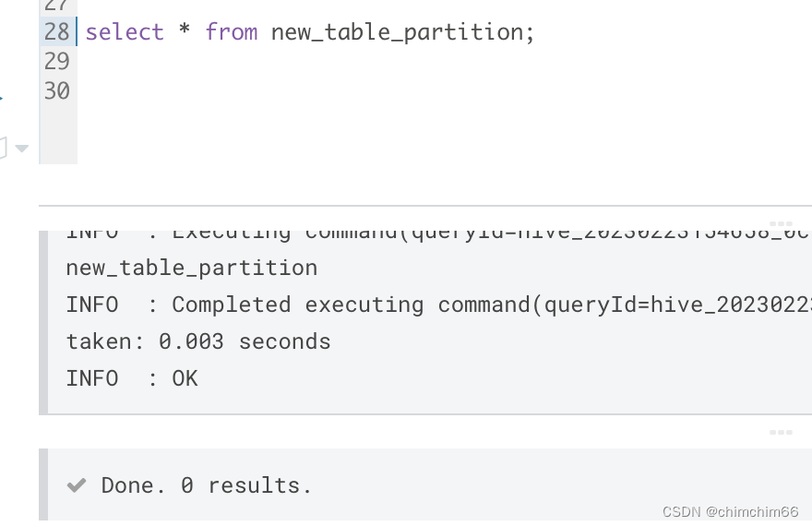Click the 'INFO : OK' log line
Image resolution: width=812 pixels, height=526 pixels.
pyautogui.click(x=132, y=378)
